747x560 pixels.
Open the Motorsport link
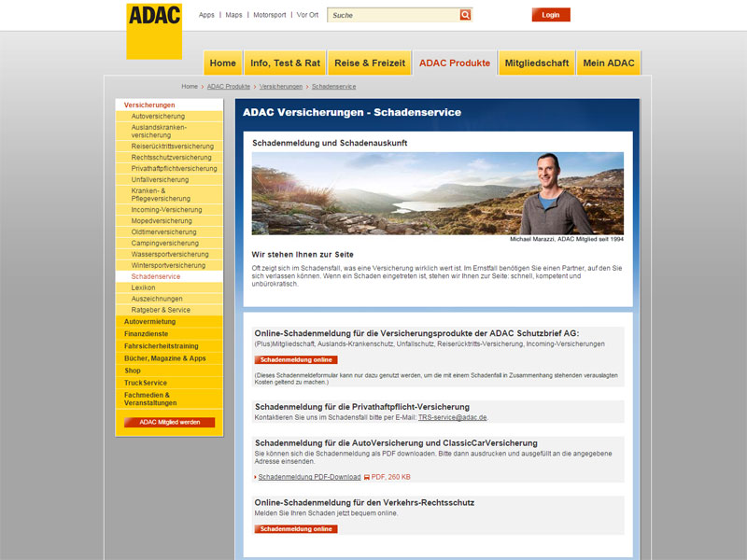[x=270, y=15]
